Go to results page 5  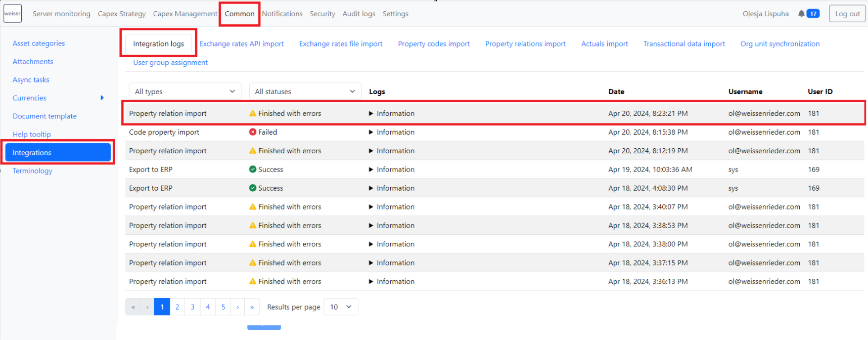pos(223,307)
